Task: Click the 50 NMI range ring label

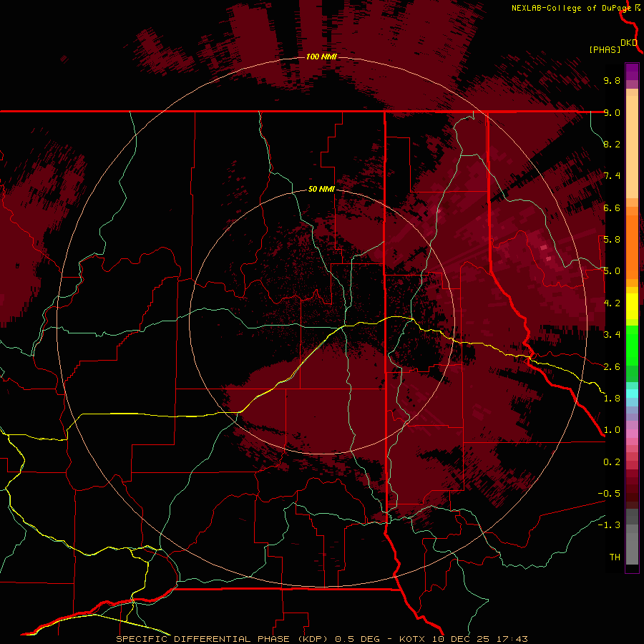Action: [321, 189]
